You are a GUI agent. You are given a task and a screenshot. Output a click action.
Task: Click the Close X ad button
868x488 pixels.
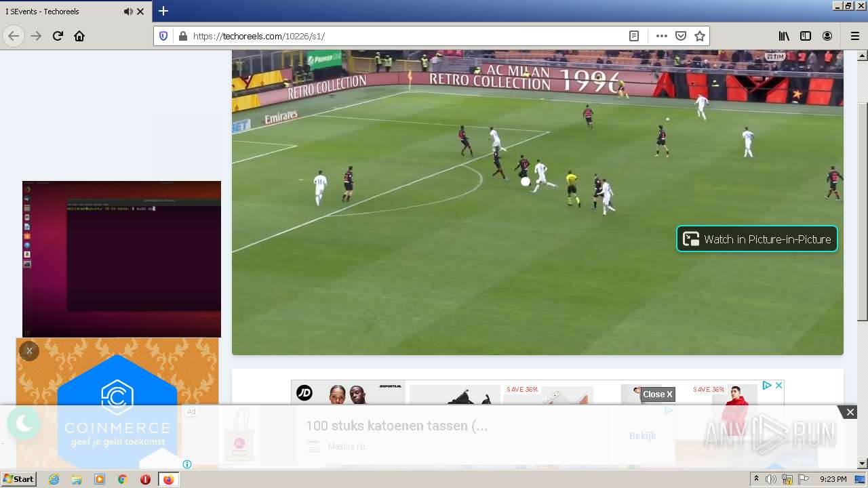pos(658,394)
